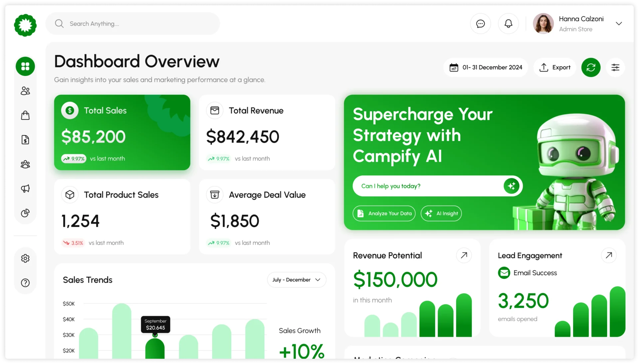
Task: Click the 1,254 Total Product Sales value
Action: click(x=81, y=221)
